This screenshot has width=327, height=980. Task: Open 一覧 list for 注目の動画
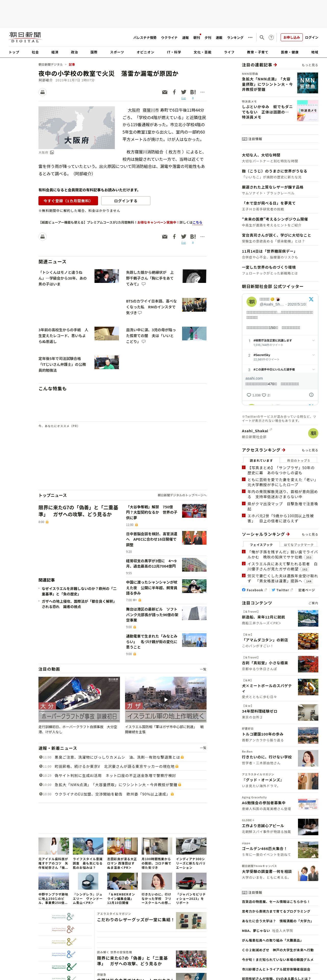coord(203,669)
